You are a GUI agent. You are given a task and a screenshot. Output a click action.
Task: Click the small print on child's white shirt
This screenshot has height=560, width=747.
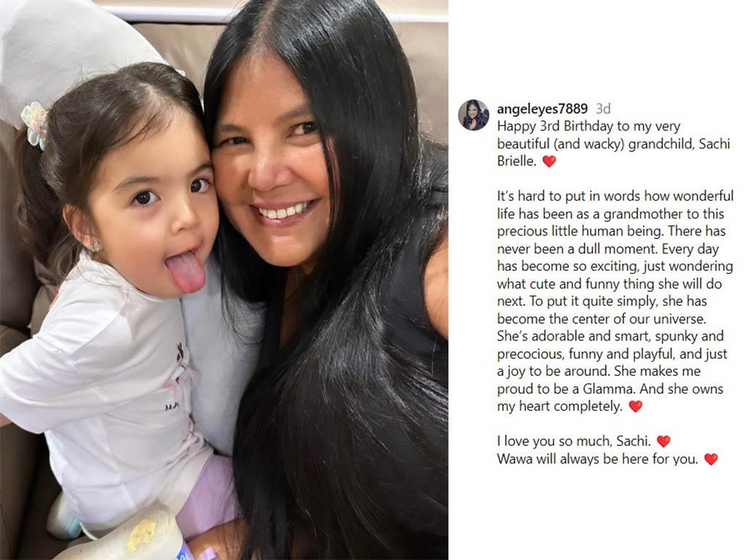coord(172,407)
